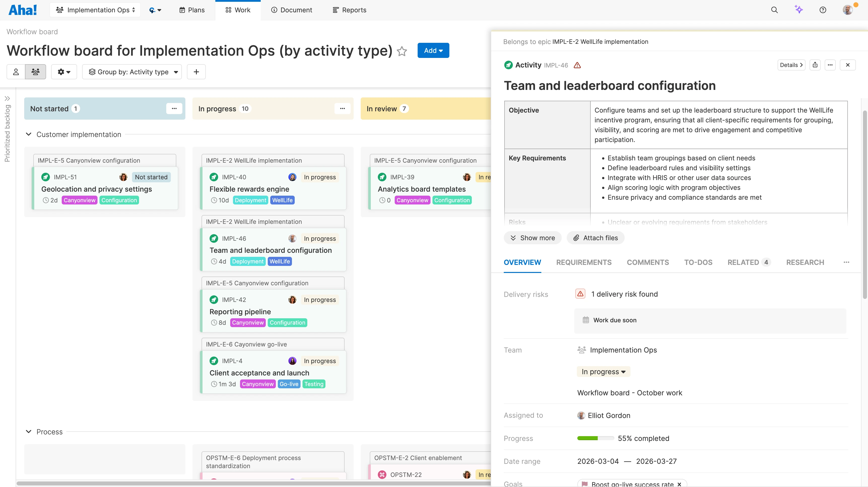The width and height of the screenshot is (868, 487).
Task: Open the In progress status dropdown
Action: coord(603,371)
